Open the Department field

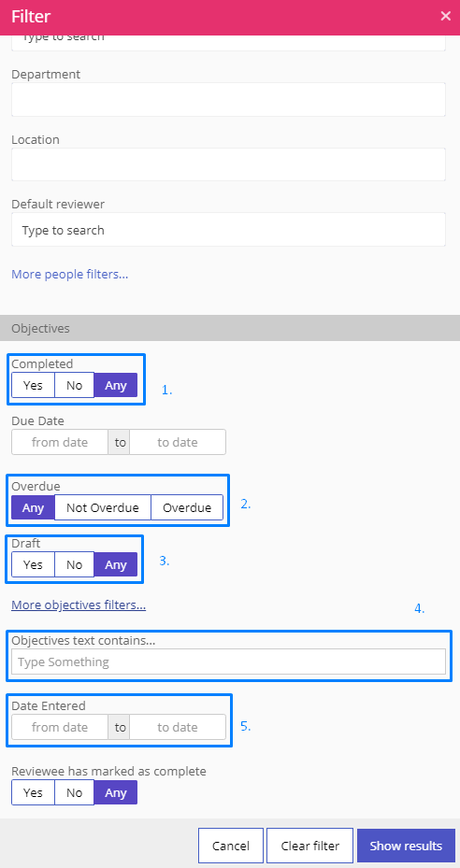(228, 100)
